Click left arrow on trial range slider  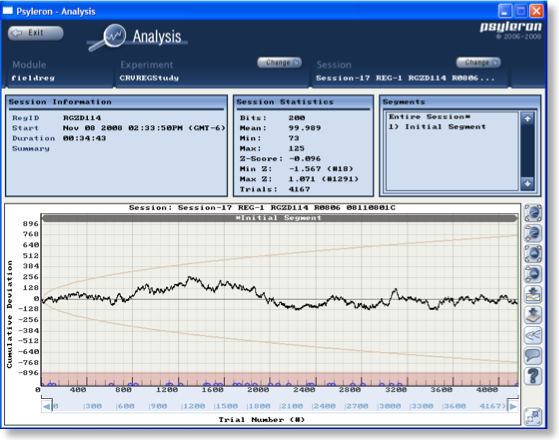point(47,406)
